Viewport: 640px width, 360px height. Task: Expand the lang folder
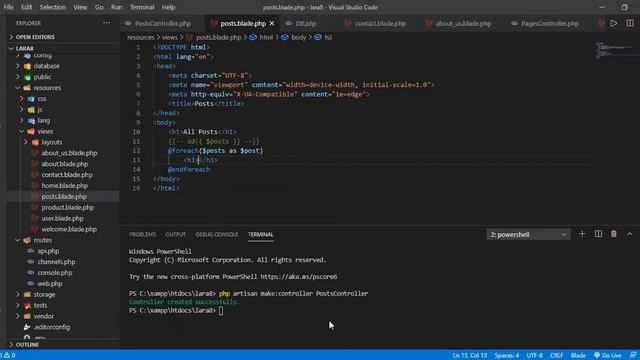click(44, 120)
